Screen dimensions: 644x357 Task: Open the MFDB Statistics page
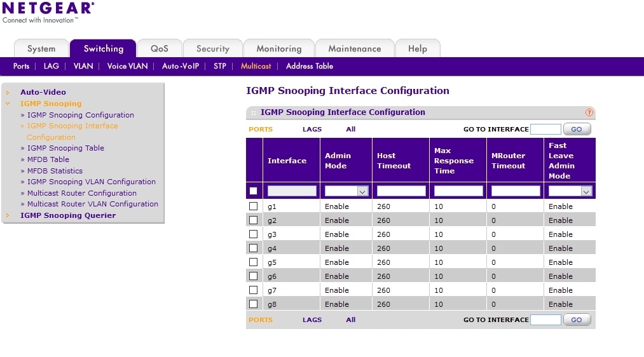55,171
